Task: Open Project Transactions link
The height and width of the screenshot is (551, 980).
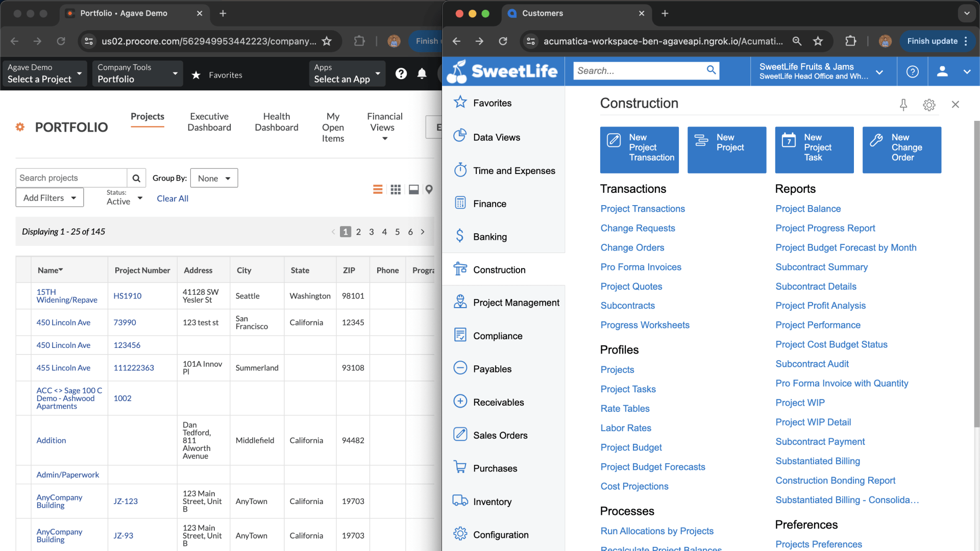Action: click(x=643, y=209)
